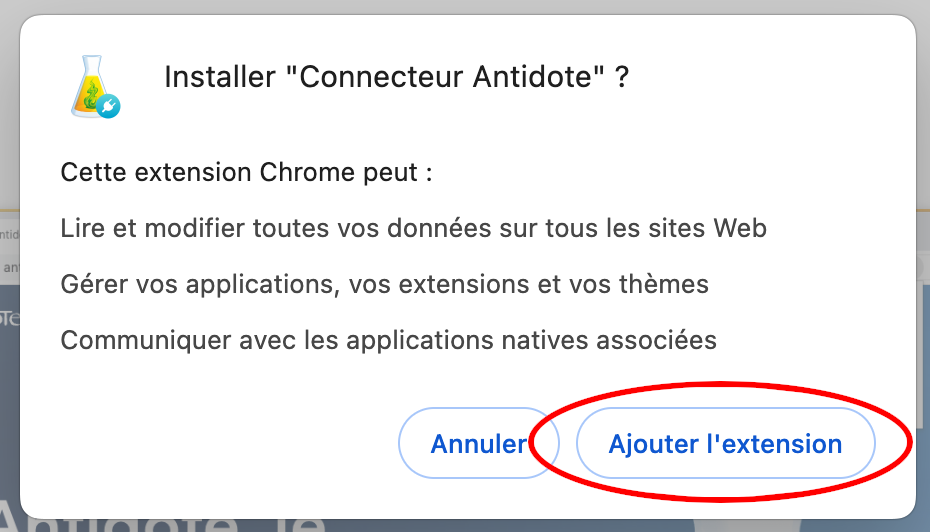Click the "Cette extension Chrome peut :" heading
The height and width of the screenshot is (532, 930).
tap(246, 172)
